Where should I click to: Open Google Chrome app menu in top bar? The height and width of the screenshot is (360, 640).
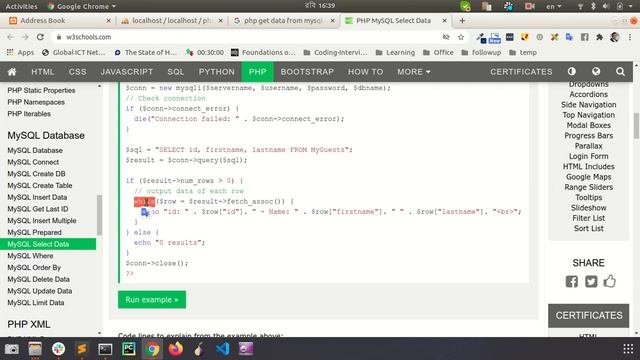81,6
